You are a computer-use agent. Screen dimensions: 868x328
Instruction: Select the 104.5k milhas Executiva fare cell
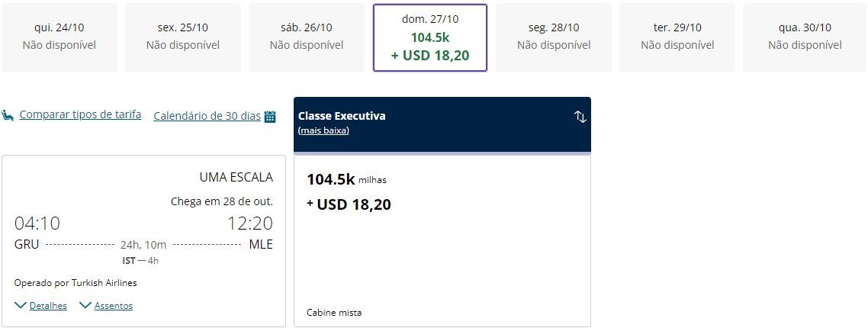click(x=442, y=229)
